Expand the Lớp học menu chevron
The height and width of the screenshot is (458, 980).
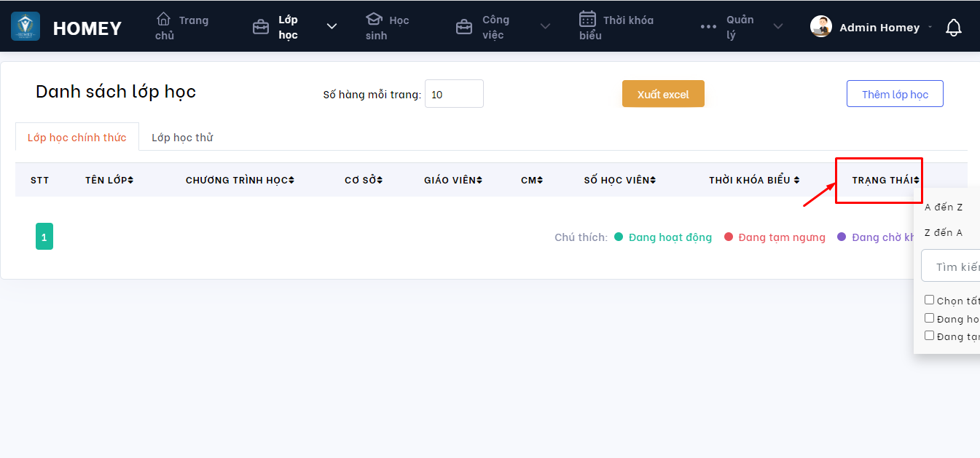point(332,27)
